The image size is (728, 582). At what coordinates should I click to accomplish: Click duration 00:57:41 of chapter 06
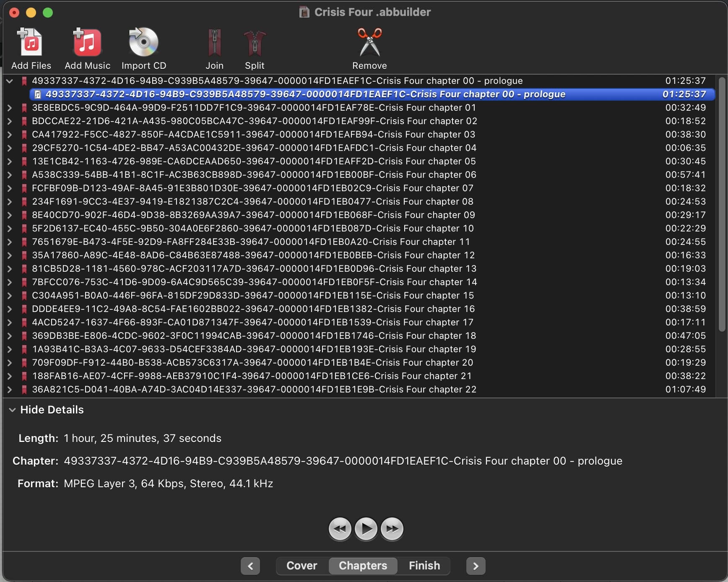(x=685, y=175)
